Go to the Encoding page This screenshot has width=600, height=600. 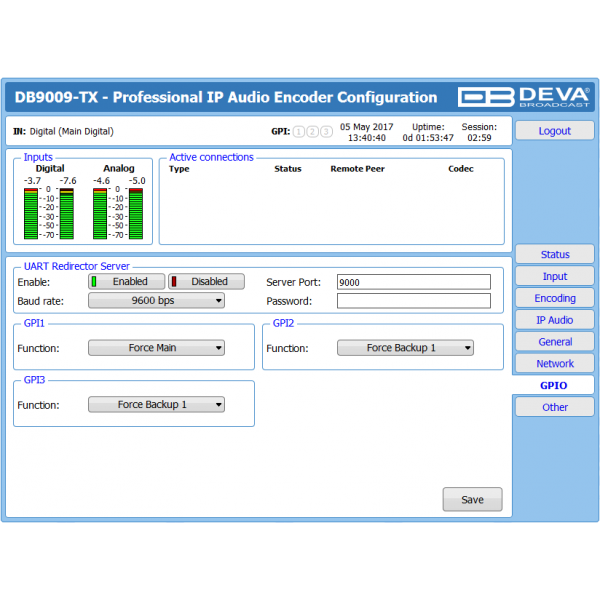[x=554, y=298]
